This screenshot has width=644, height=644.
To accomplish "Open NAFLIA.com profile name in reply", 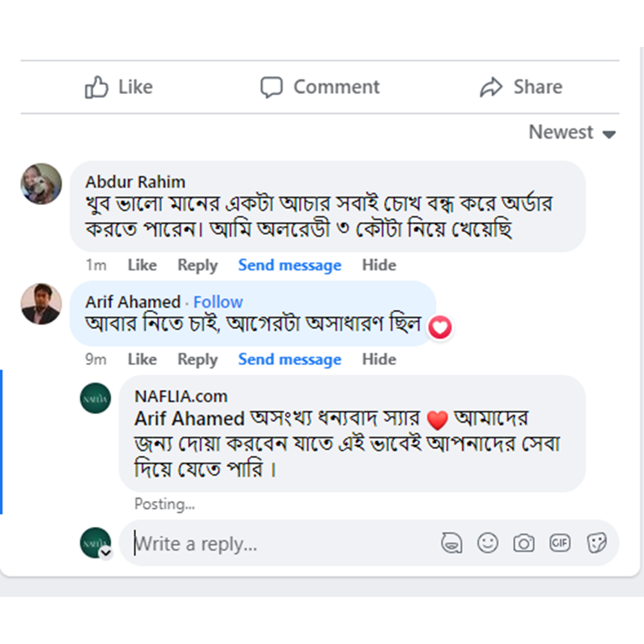I will [x=181, y=396].
